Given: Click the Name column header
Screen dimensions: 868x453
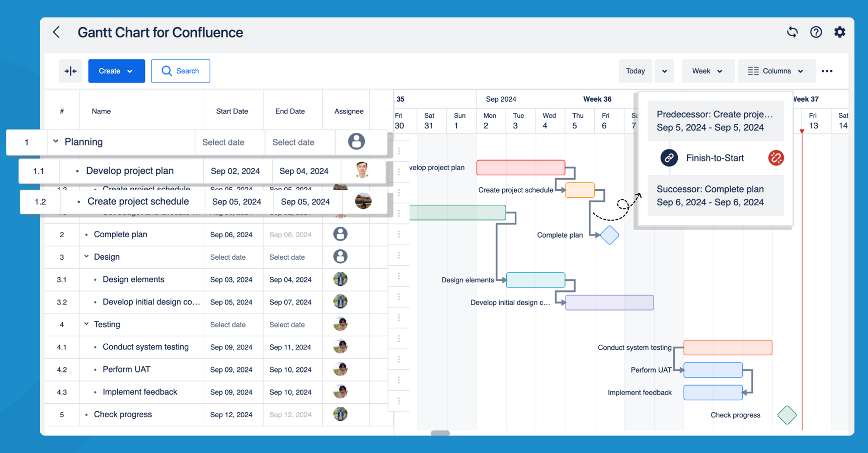Looking at the screenshot, I should pyautogui.click(x=101, y=111).
